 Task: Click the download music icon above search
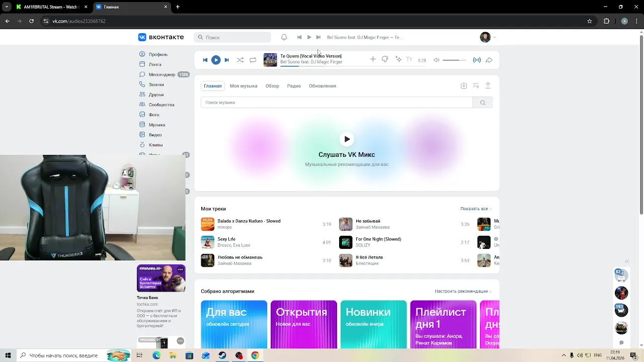tap(464, 86)
